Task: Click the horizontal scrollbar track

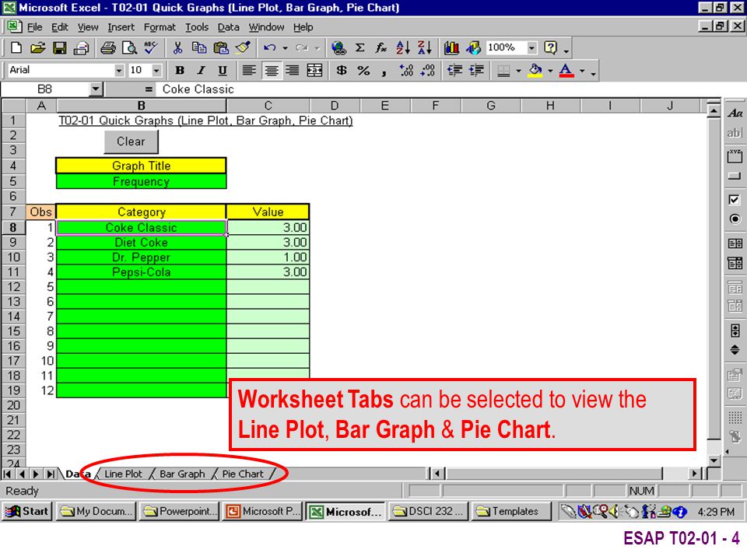Action: click(552, 474)
